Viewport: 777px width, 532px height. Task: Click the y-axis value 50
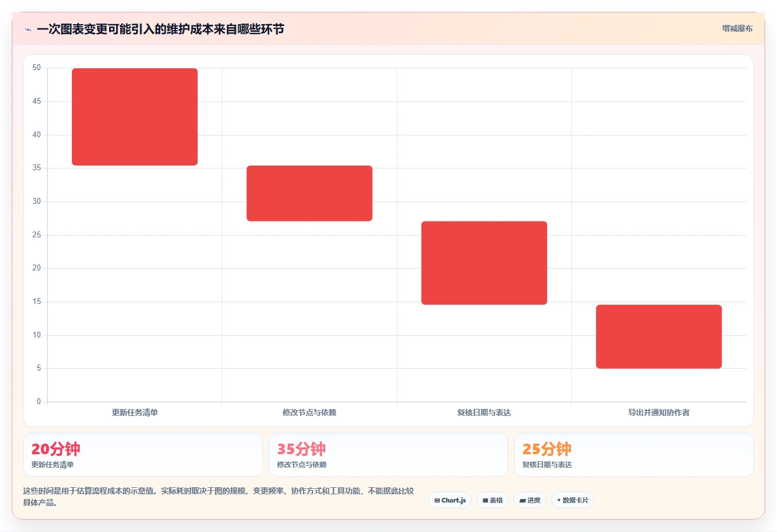[37, 68]
